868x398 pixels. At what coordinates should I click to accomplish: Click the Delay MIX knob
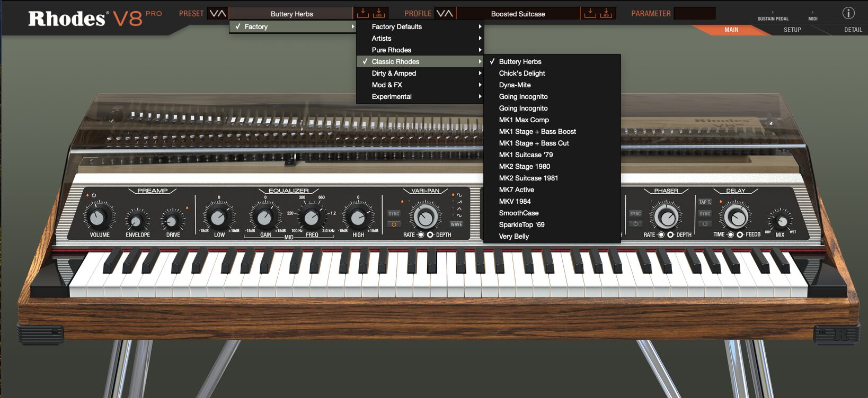(x=781, y=220)
